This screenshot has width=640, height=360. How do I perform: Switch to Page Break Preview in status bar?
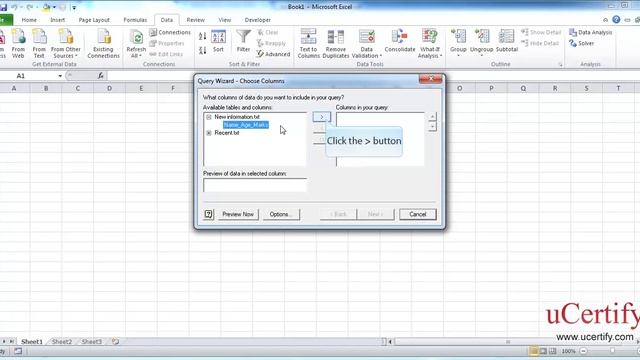552,351
